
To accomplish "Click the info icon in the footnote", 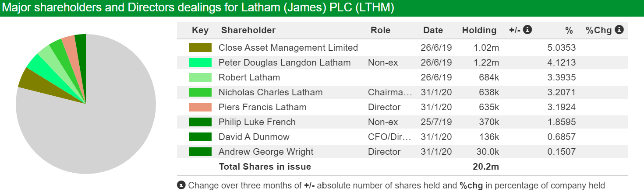I will [x=181, y=185].
